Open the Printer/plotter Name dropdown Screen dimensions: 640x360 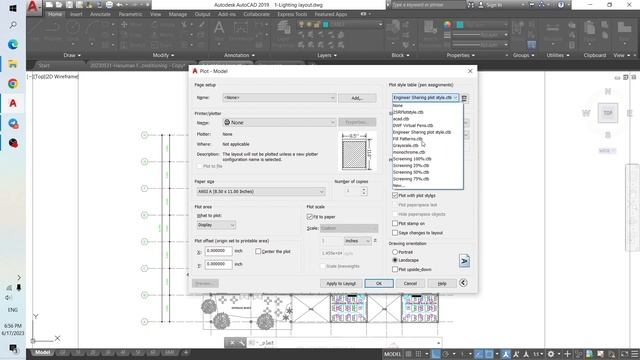click(332, 122)
